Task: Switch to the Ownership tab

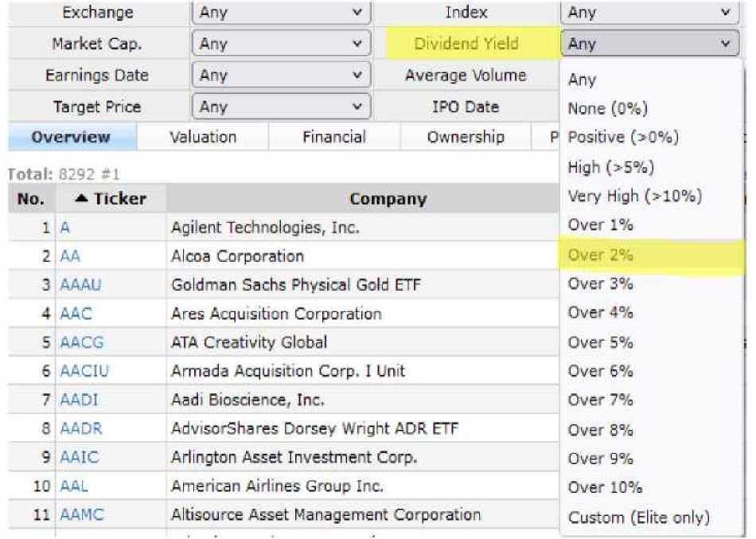Action: click(466, 137)
